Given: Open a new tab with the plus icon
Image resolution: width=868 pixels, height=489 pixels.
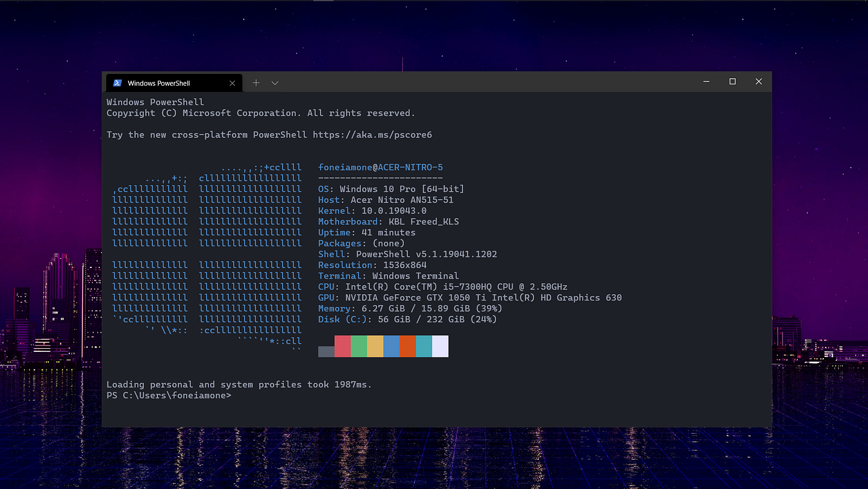Looking at the screenshot, I should [256, 83].
